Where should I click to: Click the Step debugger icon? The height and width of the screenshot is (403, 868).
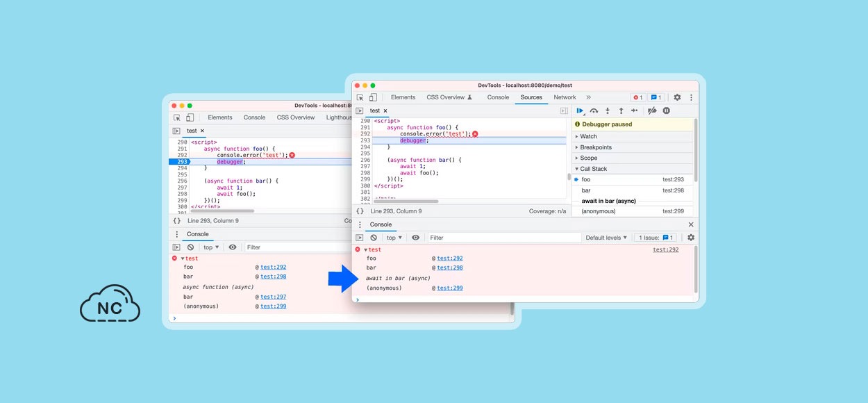point(634,110)
